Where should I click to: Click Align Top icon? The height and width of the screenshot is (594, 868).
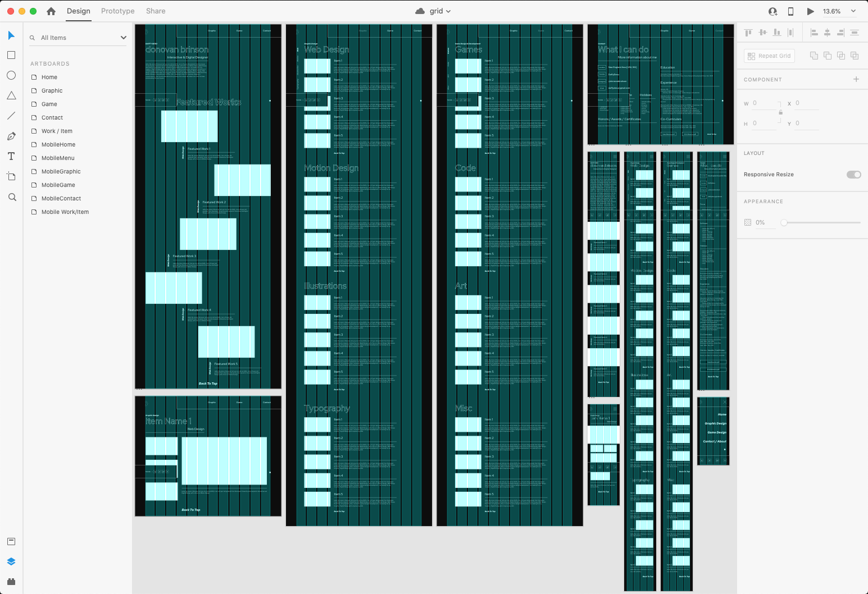click(748, 33)
